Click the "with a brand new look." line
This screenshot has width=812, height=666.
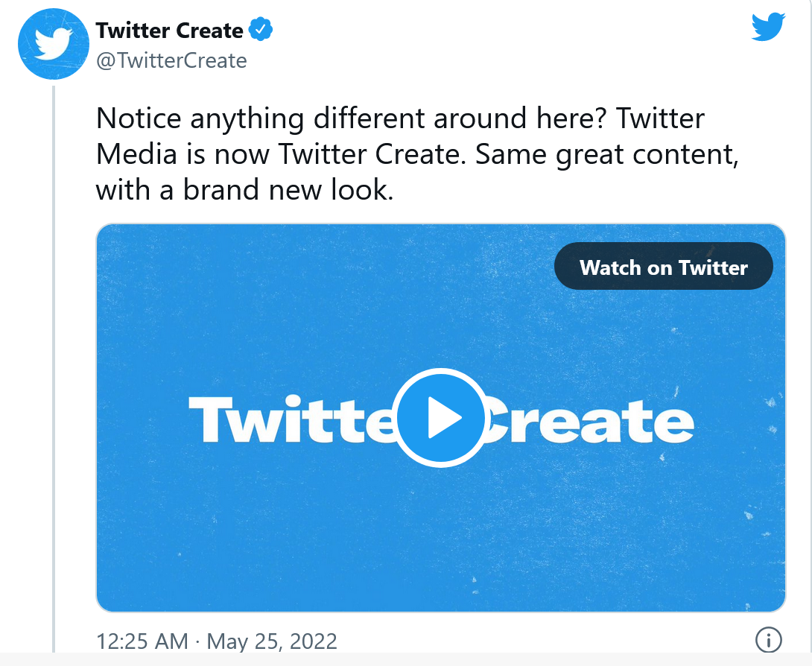point(244,190)
